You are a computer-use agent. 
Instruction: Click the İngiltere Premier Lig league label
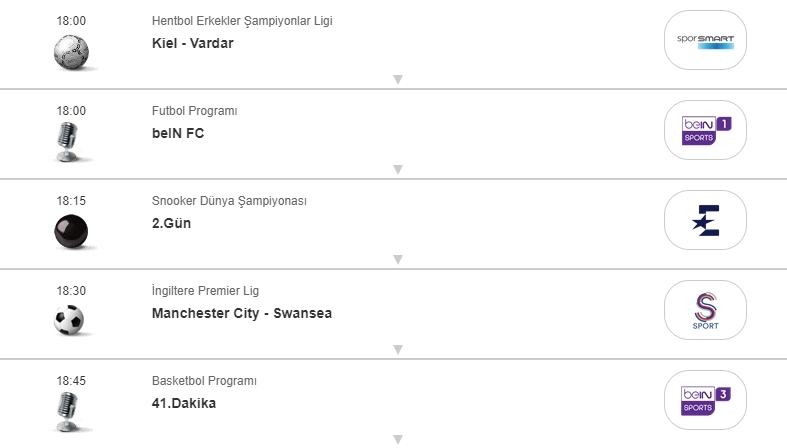click(x=205, y=291)
